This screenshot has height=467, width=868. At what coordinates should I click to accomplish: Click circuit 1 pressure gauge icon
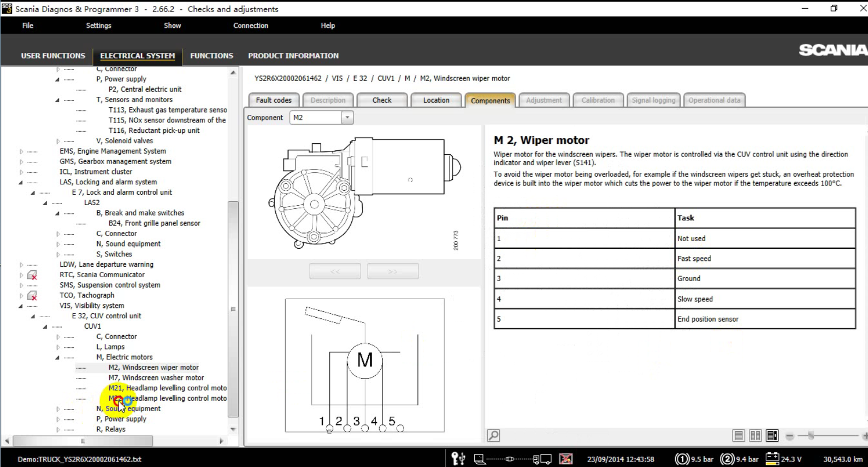pyautogui.click(x=682, y=459)
